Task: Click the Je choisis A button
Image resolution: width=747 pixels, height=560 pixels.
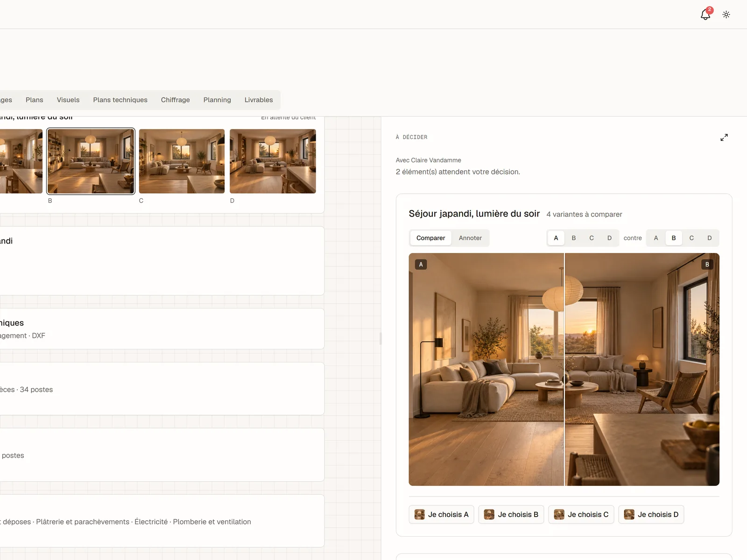Action: 441,514
